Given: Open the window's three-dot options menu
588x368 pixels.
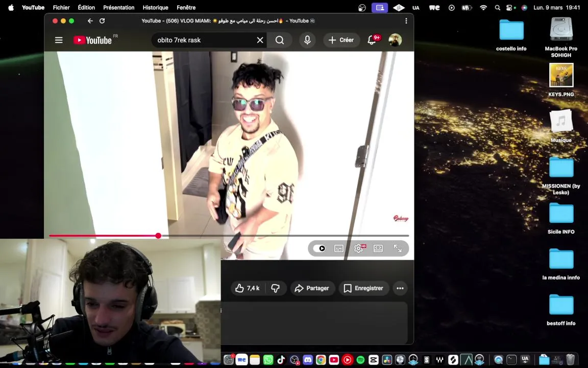Looking at the screenshot, I should click(x=406, y=21).
